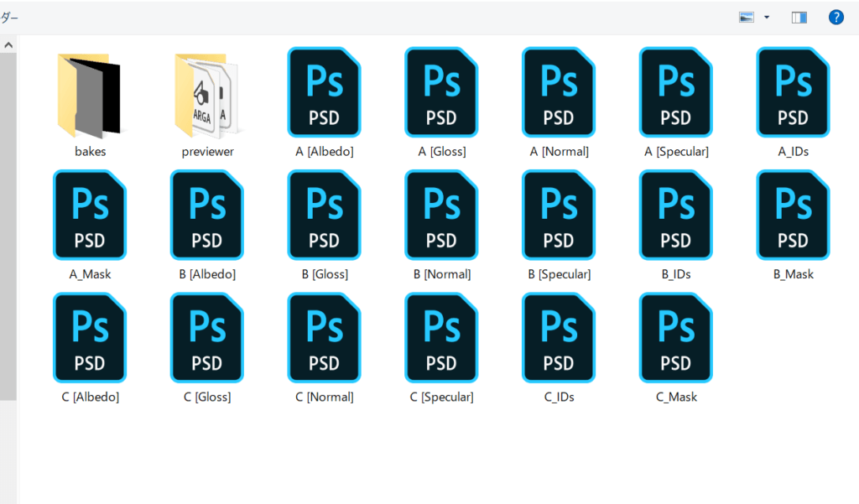Click the 'A_IDs' file name text
The width and height of the screenshot is (859, 504).
pyautogui.click(x=794, y=152)
